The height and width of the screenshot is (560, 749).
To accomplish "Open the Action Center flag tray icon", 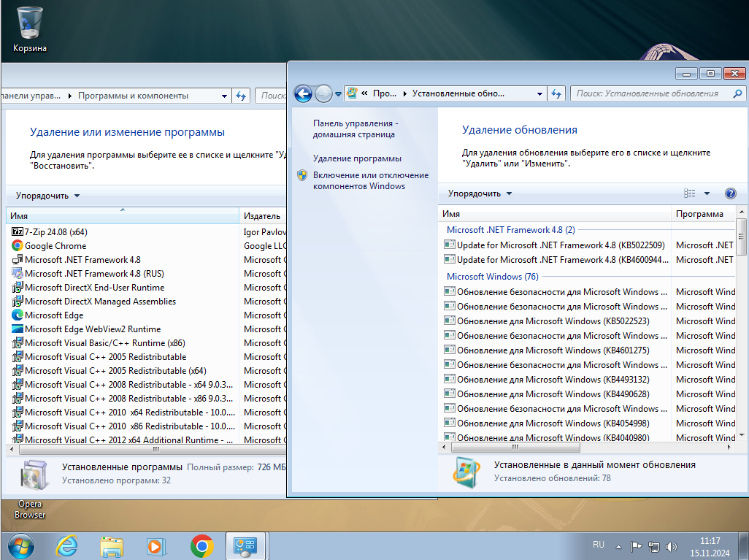I will pos(636,547).
